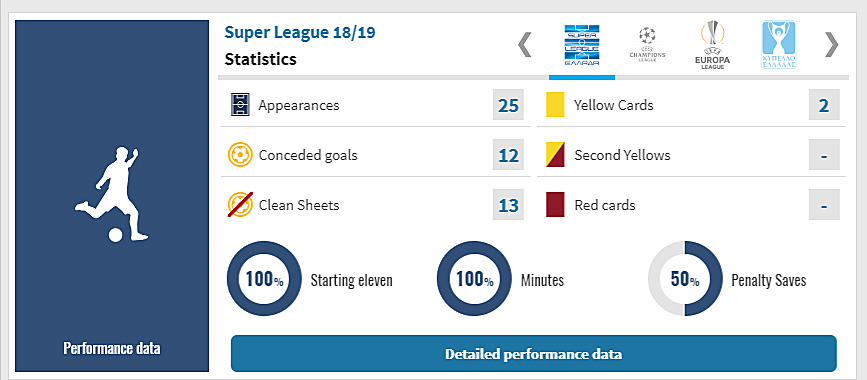This screenshot has height=380, width=867.
Task: Open the Greek Cup trophy logo
Action: coord(779,45)
